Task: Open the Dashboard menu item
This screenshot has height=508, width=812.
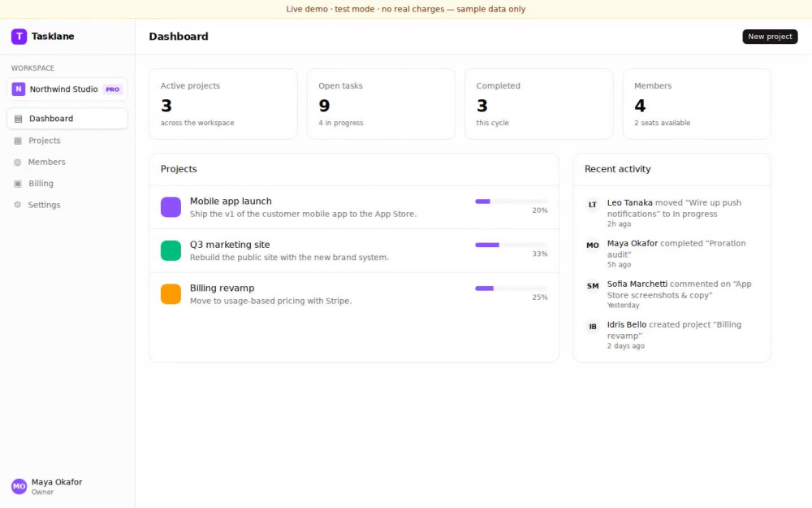Action: coord(67,119)
